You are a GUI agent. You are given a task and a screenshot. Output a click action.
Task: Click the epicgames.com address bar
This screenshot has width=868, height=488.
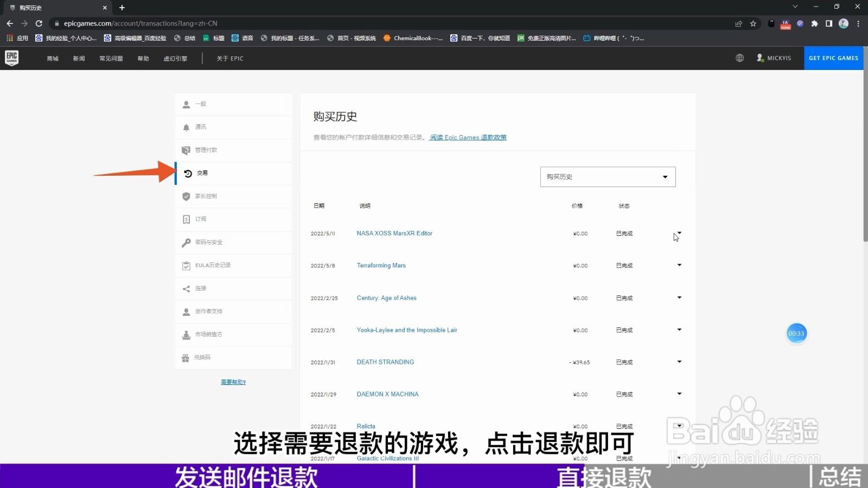[x=391, y=23]
